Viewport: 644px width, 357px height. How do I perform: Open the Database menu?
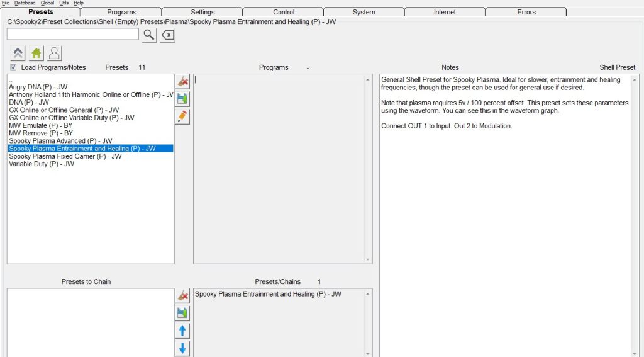pyautogui.click(x=25, y=3)
